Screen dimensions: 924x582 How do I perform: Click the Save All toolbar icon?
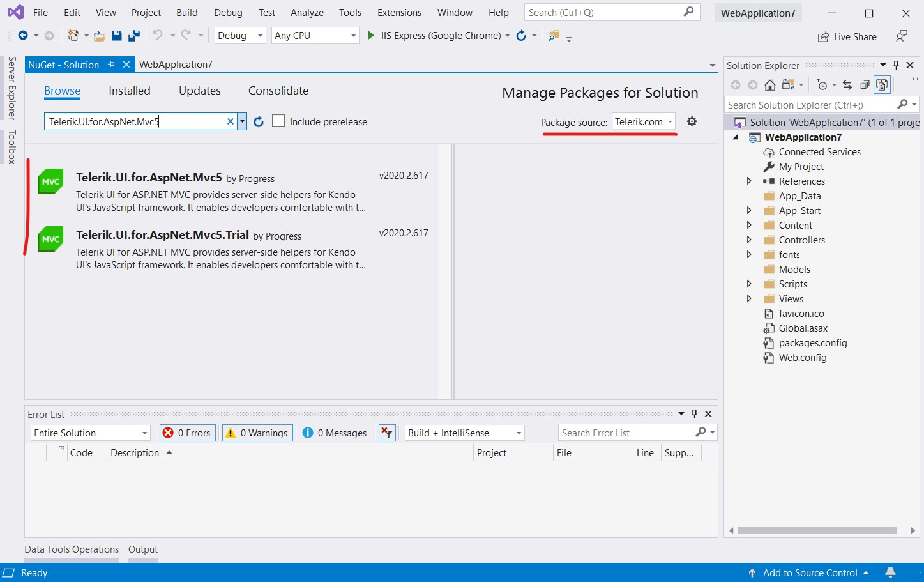coord(134,36)
